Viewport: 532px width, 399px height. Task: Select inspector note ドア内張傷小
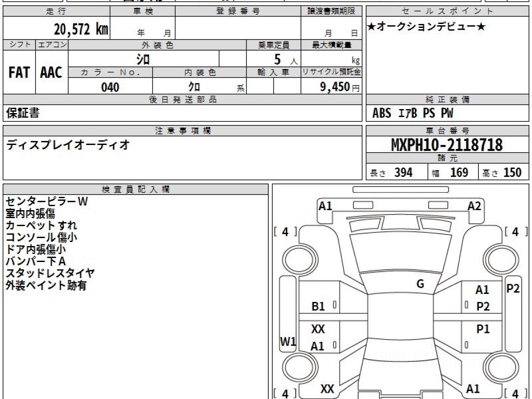click(36, 250)
